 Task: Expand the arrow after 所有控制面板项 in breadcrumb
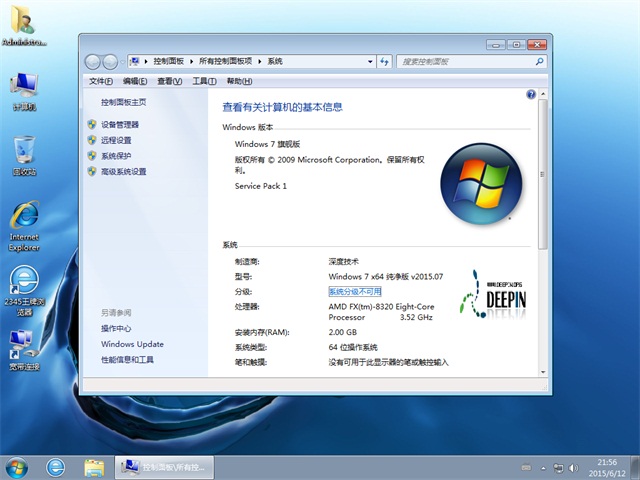click(x=259, y=61)
